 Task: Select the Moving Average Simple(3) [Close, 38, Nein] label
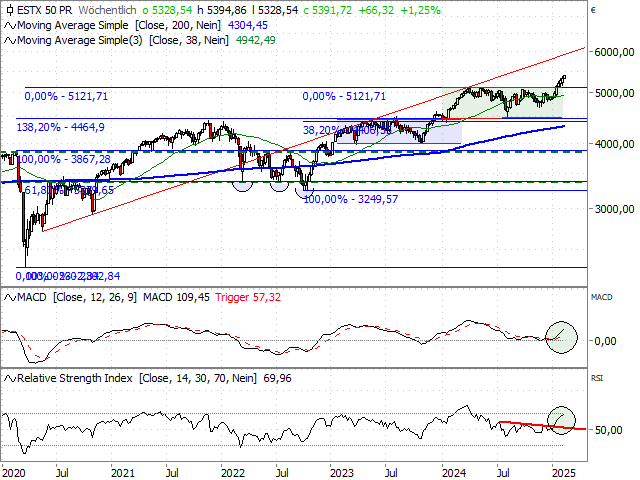pyautogui.click(x=123, y=40)
